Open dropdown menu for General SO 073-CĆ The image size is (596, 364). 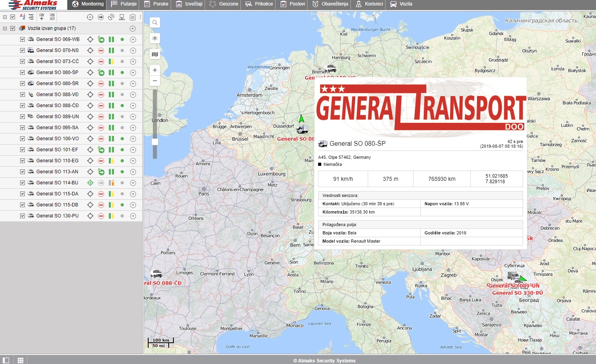(x=133, y=61)
